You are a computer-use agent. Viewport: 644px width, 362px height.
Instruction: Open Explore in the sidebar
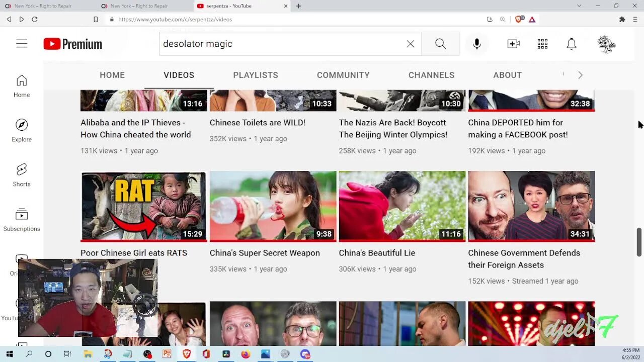[22, 131]
